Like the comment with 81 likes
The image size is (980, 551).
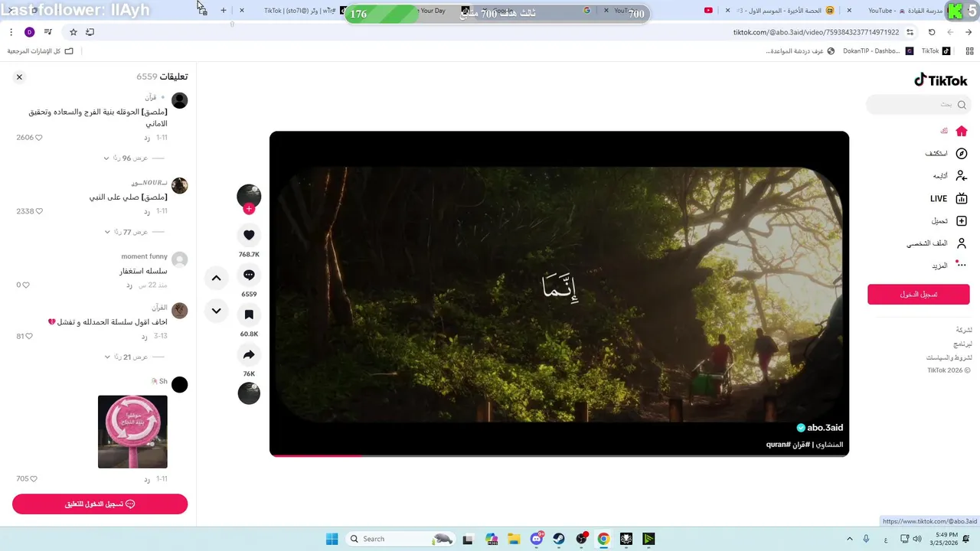coord(31,336)
